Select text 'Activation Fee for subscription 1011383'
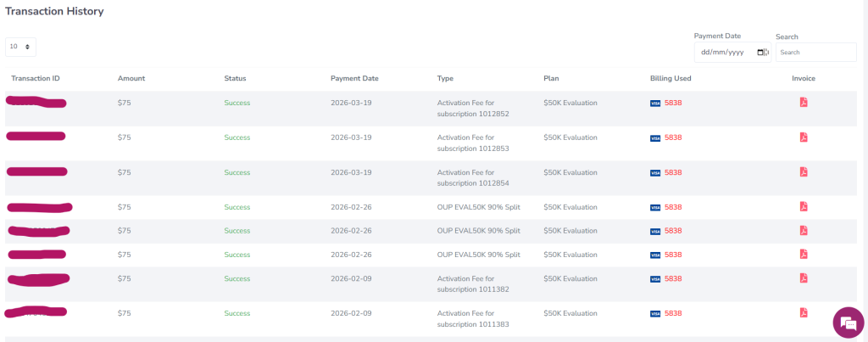868x342 pixels. point(473,319)
